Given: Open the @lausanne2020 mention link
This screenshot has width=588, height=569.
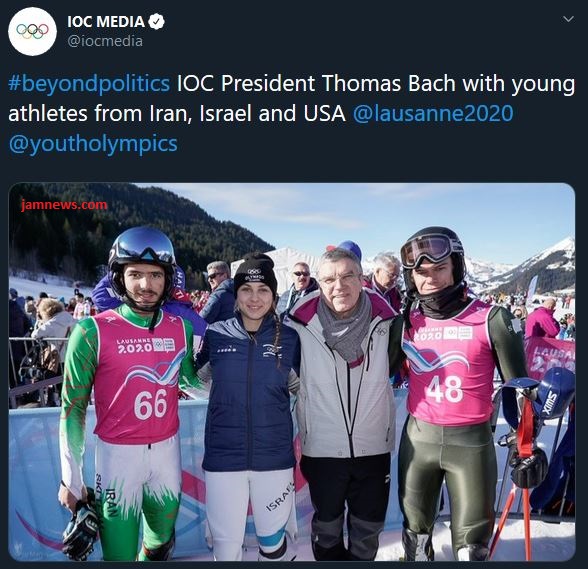Looking at the screenshot, I should click(x=433, y=113).
